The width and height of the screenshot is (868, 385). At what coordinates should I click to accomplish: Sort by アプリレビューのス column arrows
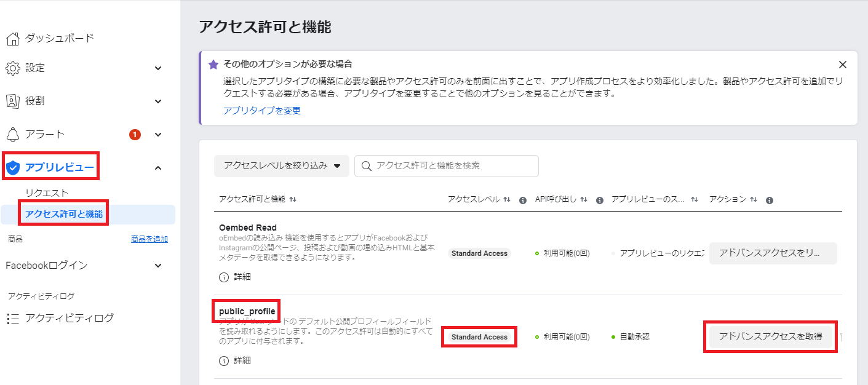point(695,199)
